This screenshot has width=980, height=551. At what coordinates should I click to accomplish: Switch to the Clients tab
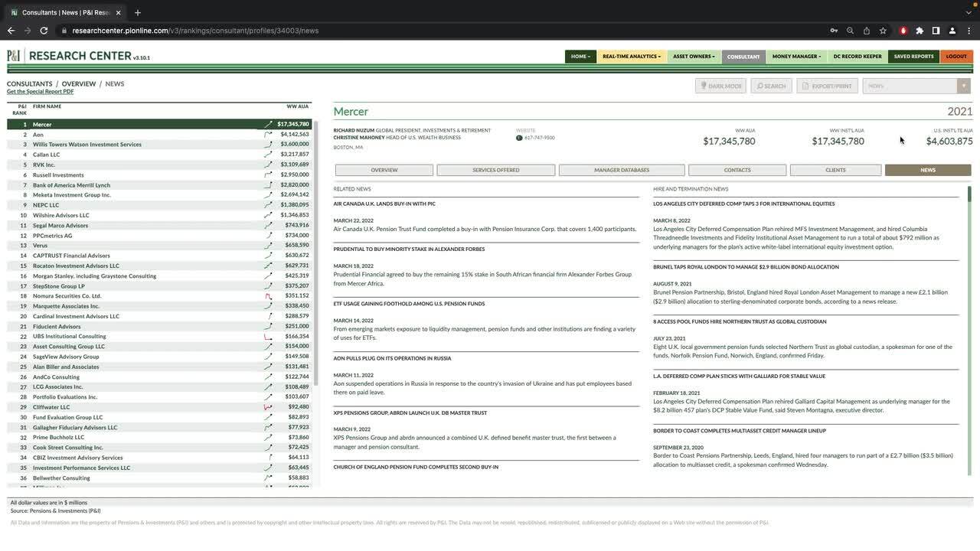pos(835,170)
